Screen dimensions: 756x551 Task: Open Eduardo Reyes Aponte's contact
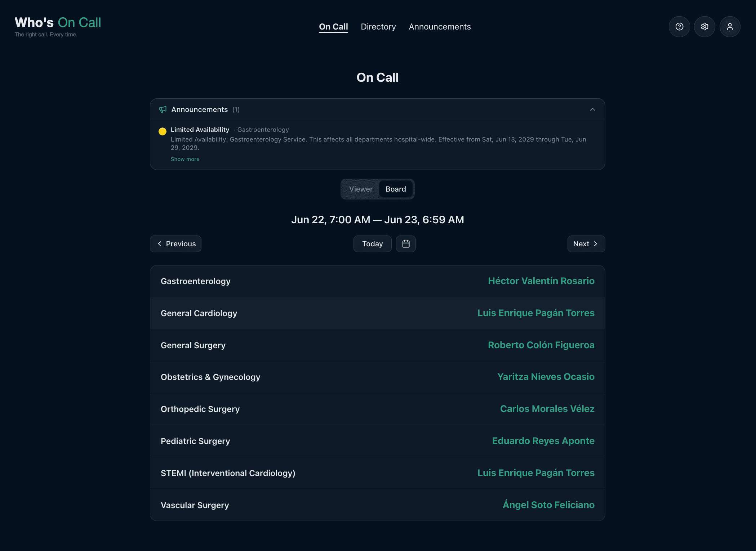pyautogui.click(x=543, y=441)
